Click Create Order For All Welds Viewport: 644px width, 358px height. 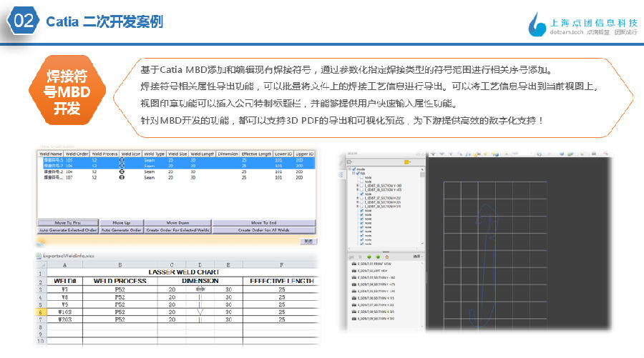(x=263, y=230)
